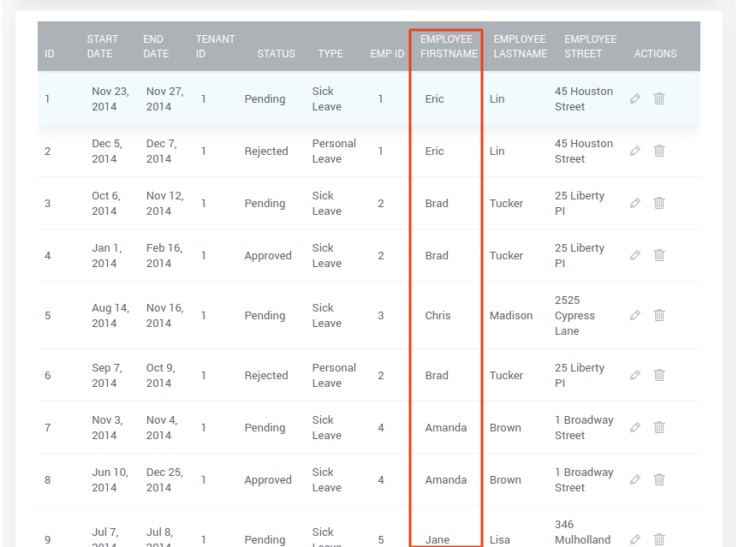Image resolution: width=756 pixels, height=547 pixels.
Task: Delete row 5 Chris Madison record
Action: click(659, 315)
